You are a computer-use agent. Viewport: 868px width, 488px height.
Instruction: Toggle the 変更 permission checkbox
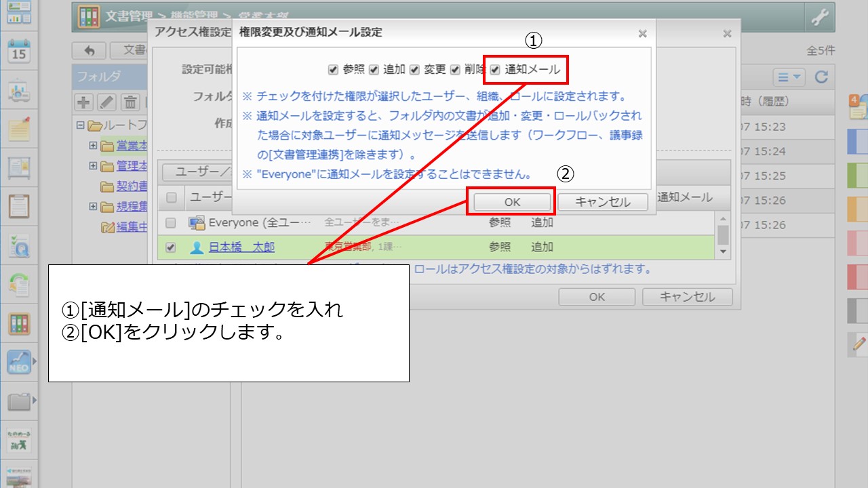(414, 69)
